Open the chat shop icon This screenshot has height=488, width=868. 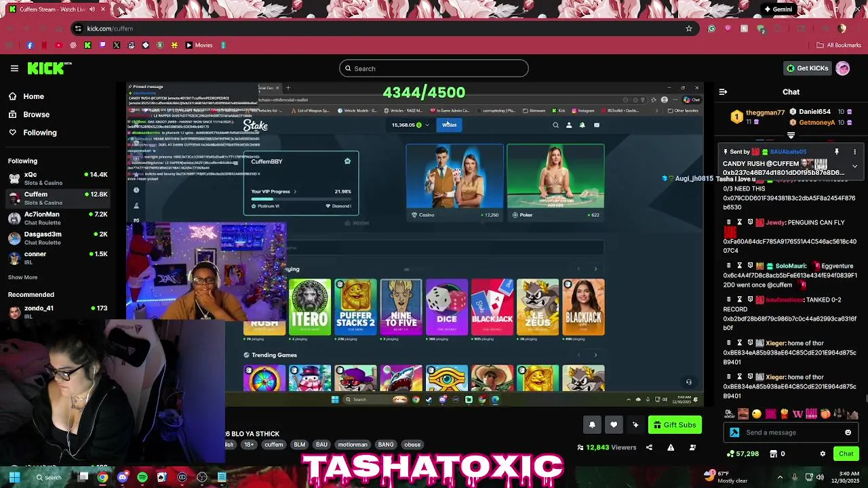pos(774,454)
